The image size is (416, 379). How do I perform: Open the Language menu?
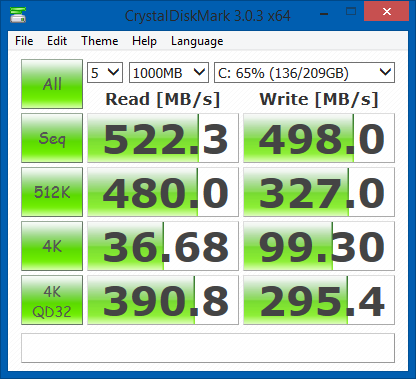pos(197,41)
